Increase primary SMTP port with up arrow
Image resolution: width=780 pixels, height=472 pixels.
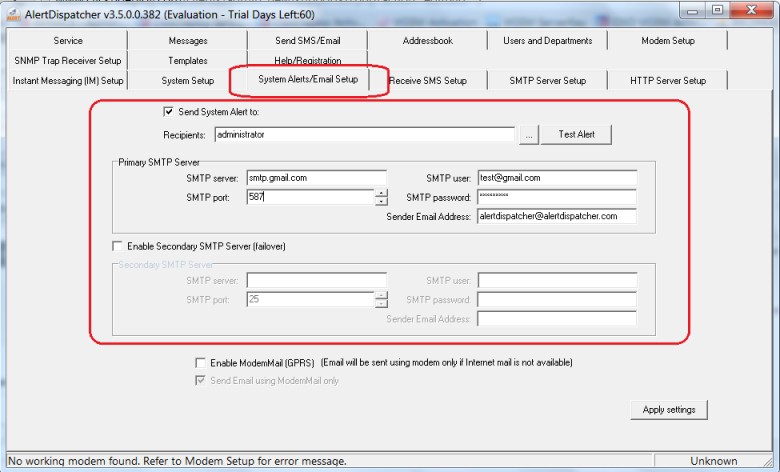coord(381,193)
